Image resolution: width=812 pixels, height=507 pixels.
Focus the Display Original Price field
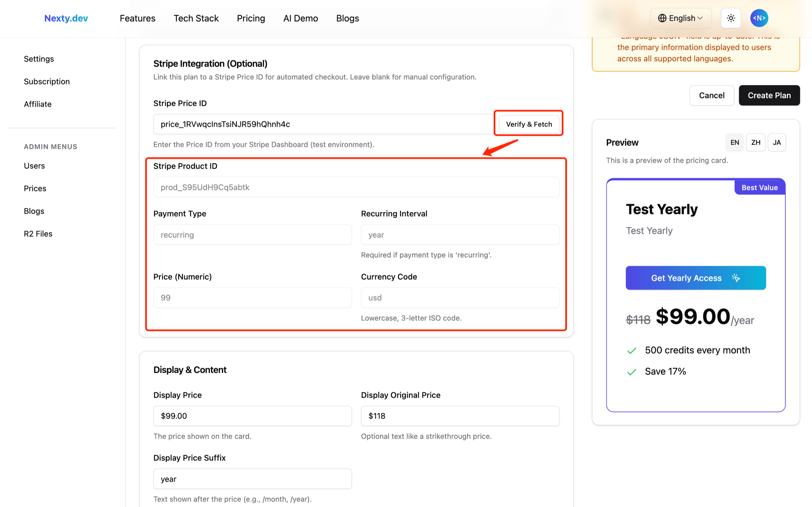(460, 416)
